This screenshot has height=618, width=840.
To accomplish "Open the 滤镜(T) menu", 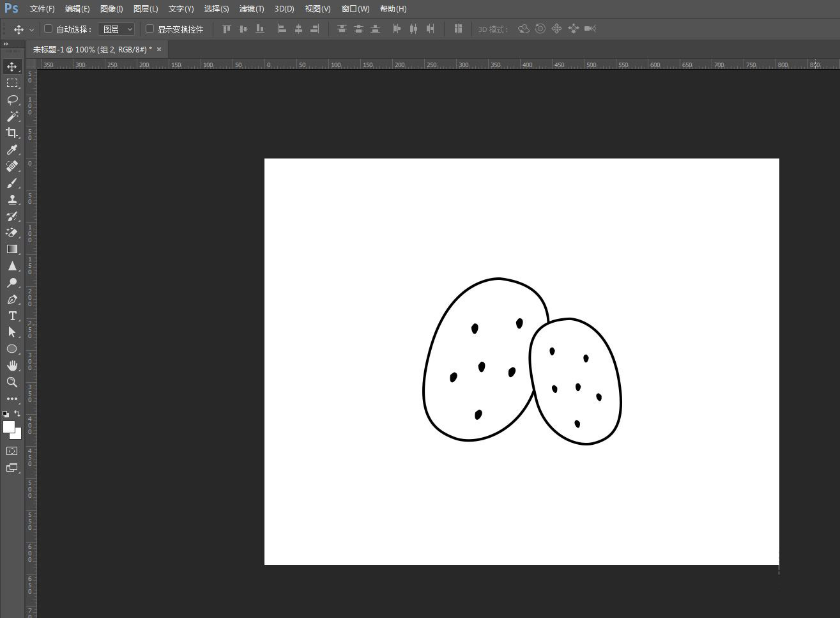I will tap(251, 9).
